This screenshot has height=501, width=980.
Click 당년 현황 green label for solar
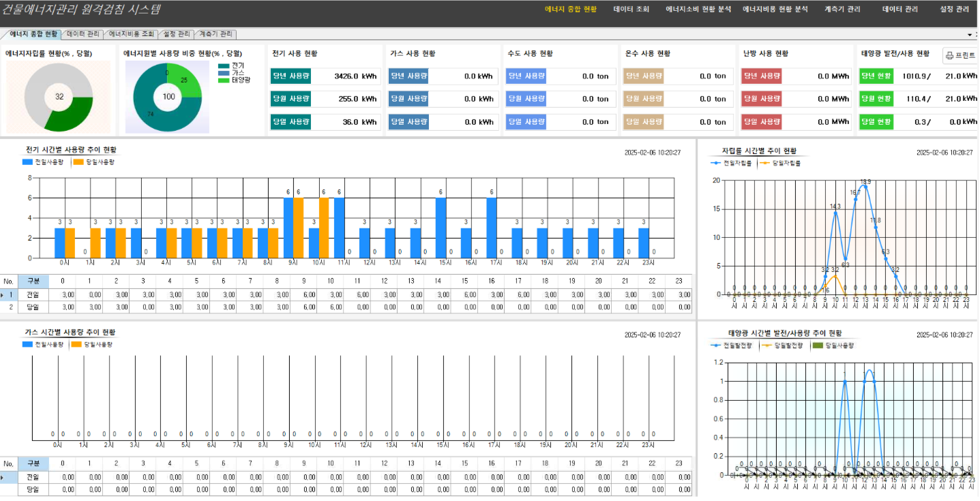pyautogui.click(x=876, y=76)
